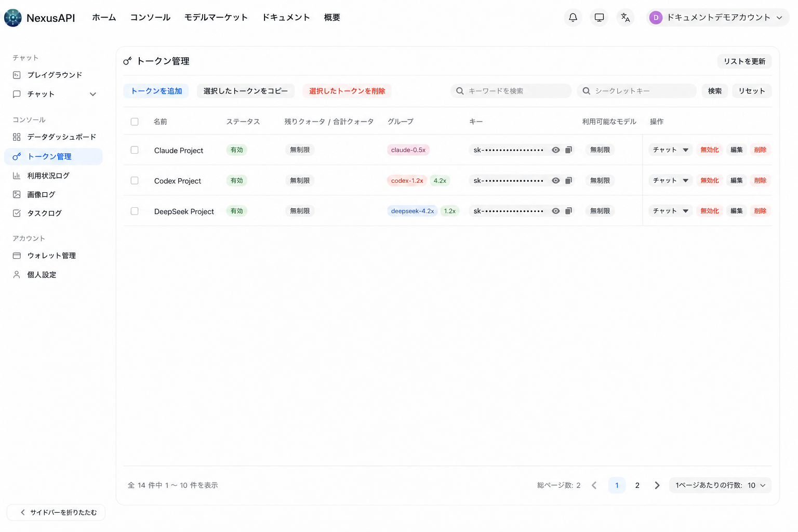Focus the シークレットキー search field

pyautogui.click(x=636, y=91)
